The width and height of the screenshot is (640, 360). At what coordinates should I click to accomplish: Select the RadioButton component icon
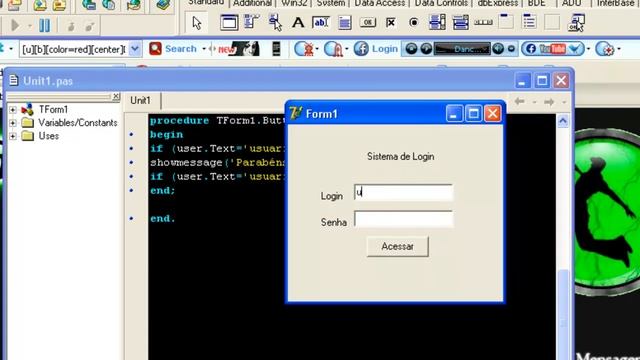coord(413,22)
